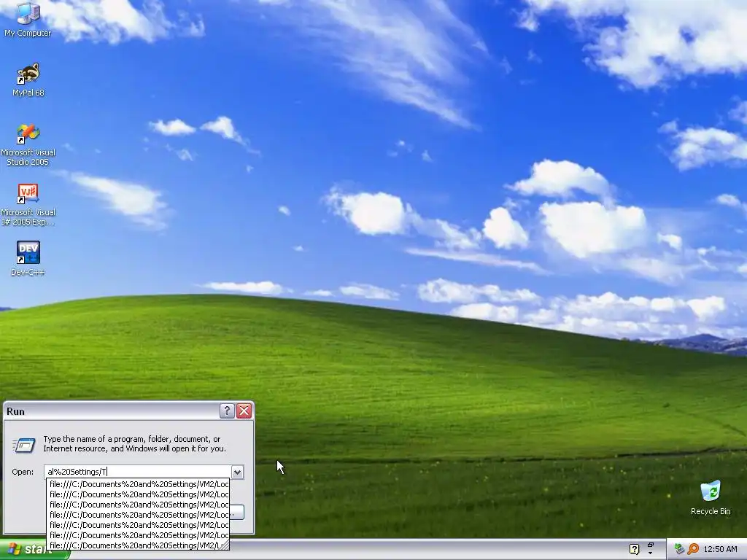Close the Run dialog

(244, 411)
